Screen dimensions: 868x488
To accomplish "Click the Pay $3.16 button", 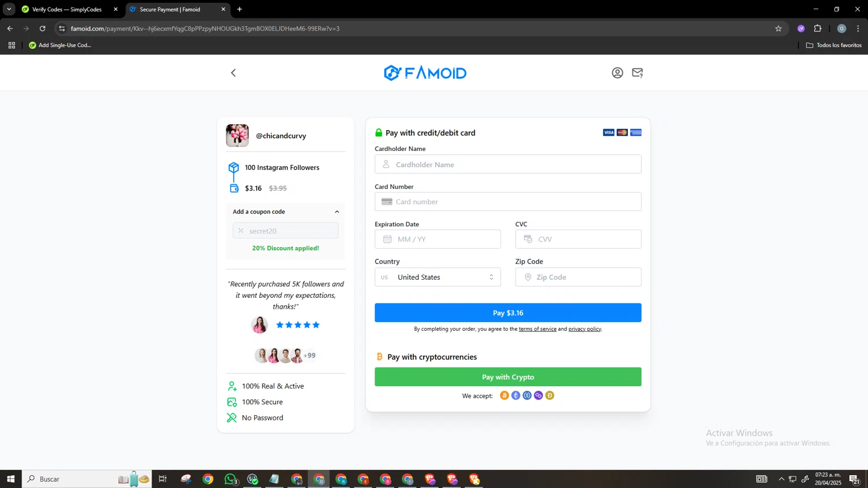I will click(508, 313).
